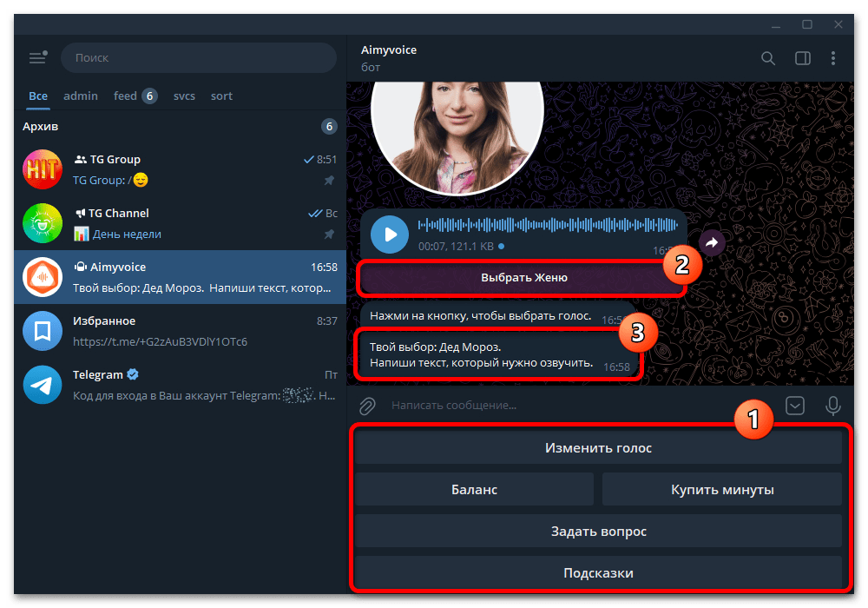Select the sort folder tab
The image size is (868, 608).
click(221, 96)
